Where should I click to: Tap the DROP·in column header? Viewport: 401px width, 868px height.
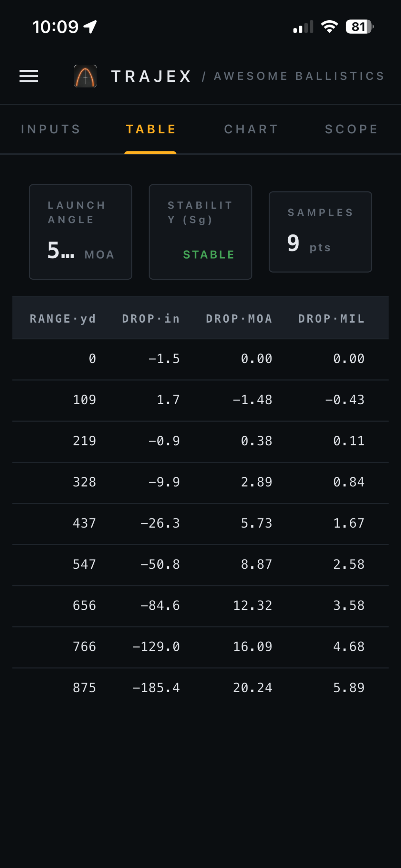[x=151, y=318]
